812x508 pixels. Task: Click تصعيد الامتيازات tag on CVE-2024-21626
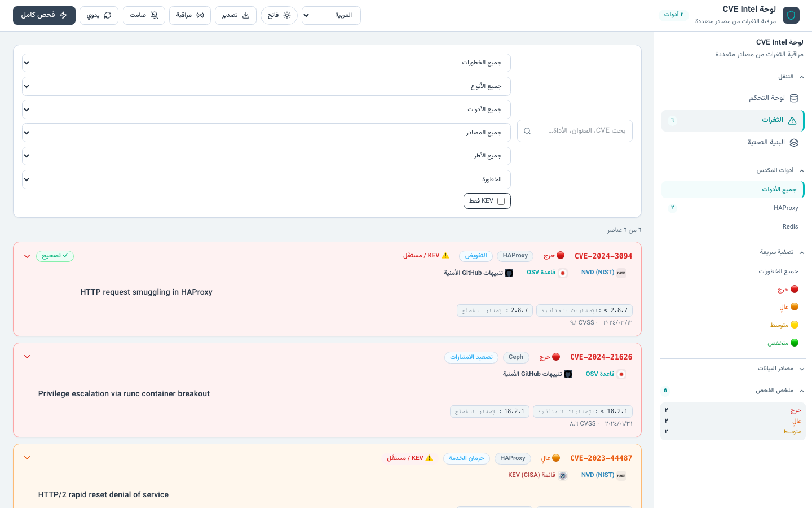pos(471,357)
